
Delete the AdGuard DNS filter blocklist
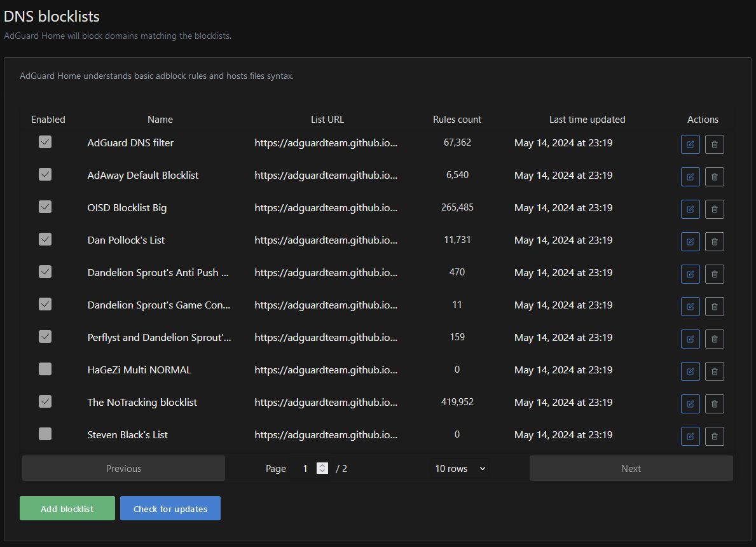tap(715, 144)
